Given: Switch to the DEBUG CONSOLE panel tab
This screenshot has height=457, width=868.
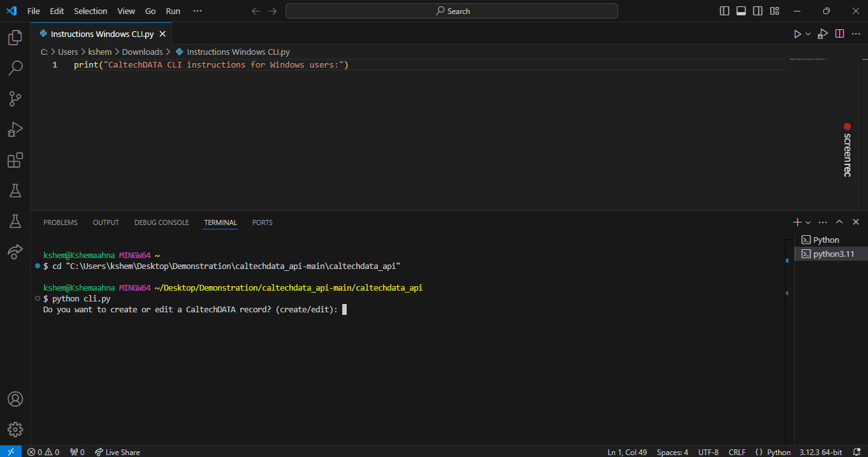Looking at the screenshot, I should pos(161,222).
